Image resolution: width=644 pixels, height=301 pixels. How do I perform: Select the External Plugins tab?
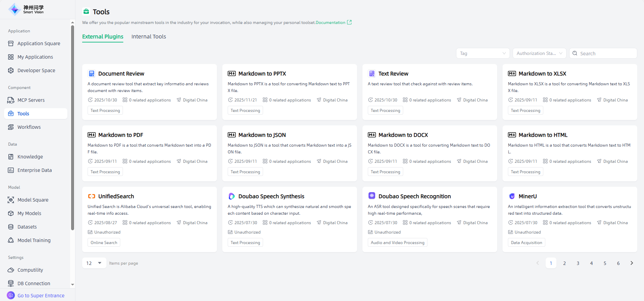[103, 36]
